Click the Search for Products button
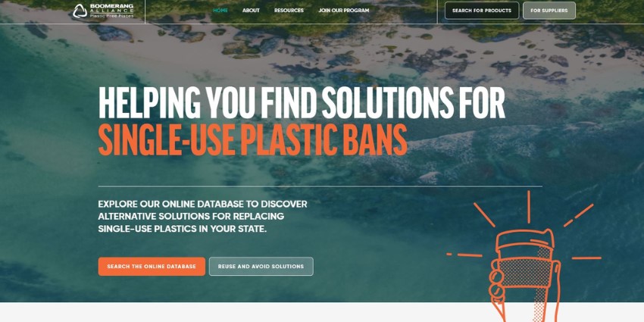 [482, 11]
